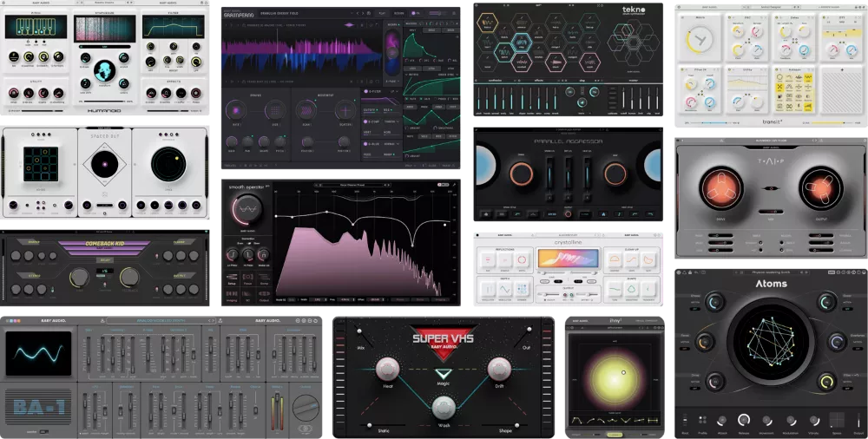Toggle the Force motion OFF switch in Atoms

pyautogui.click(x=685, y=348)
